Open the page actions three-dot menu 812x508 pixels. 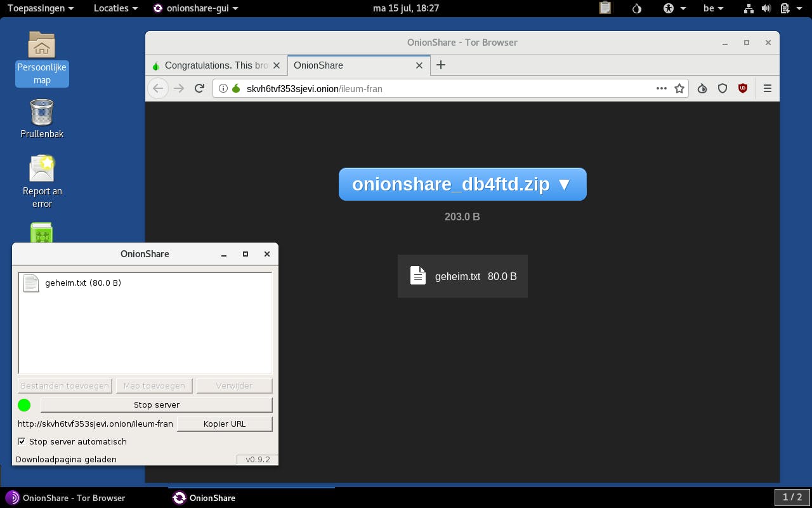click(661, 89)
